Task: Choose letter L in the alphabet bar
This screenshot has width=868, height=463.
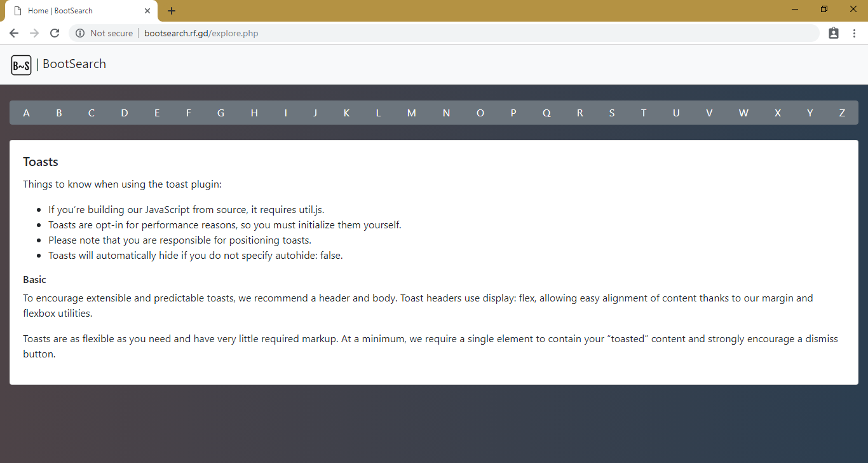Action: click(x=378, y=113)
